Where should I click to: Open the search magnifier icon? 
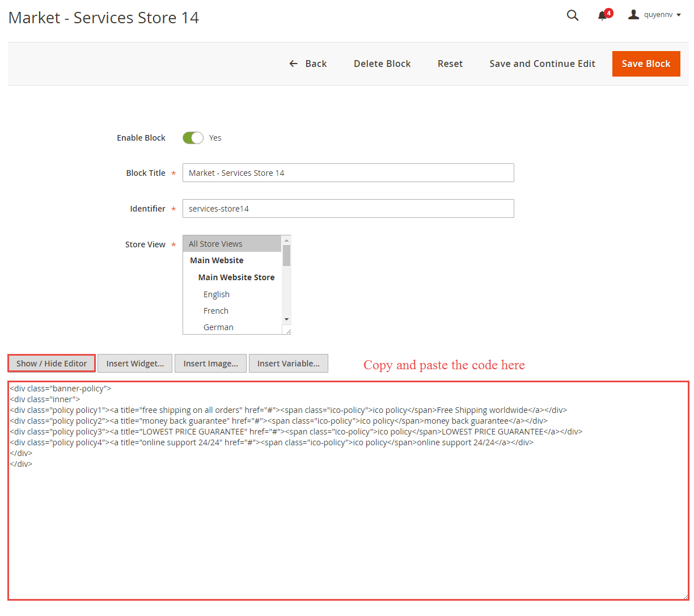573,15
